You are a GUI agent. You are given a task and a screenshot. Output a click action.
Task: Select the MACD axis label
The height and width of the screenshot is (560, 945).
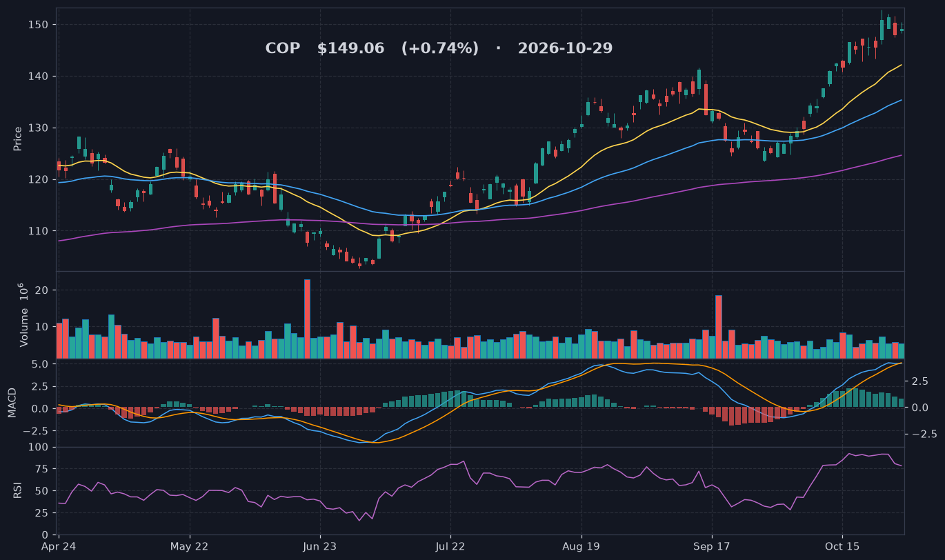(12, 403)
